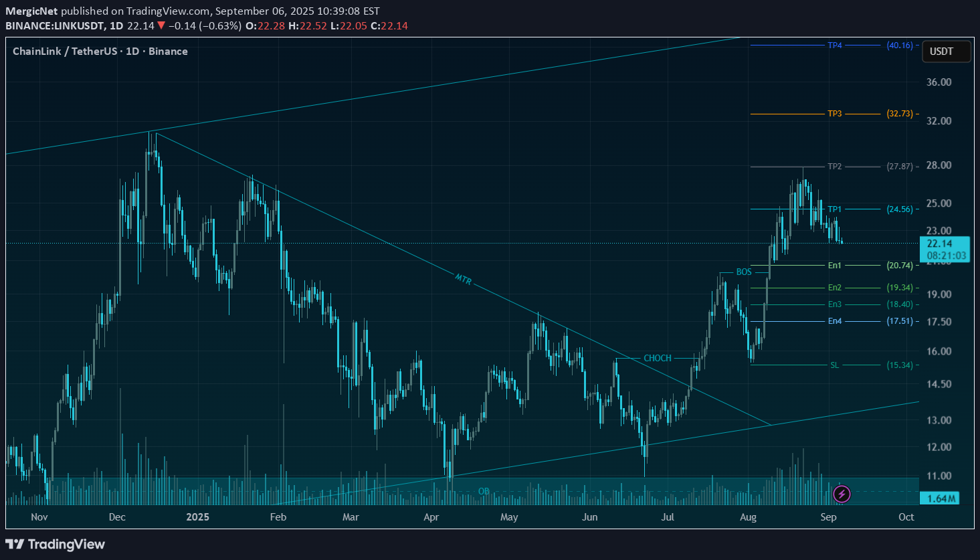Click the TradingView logo at bottom left
The width and height of the screenshot is (980, 560).
56,544
